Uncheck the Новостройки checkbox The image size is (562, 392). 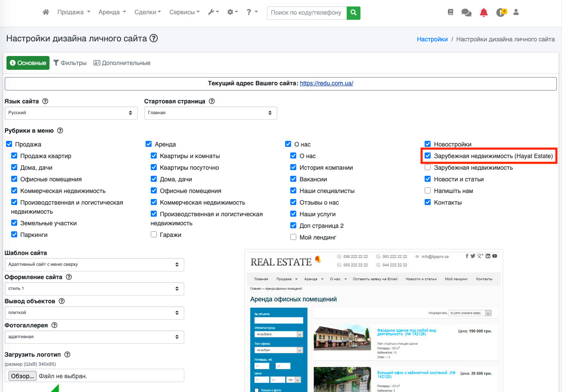[428, 144]
